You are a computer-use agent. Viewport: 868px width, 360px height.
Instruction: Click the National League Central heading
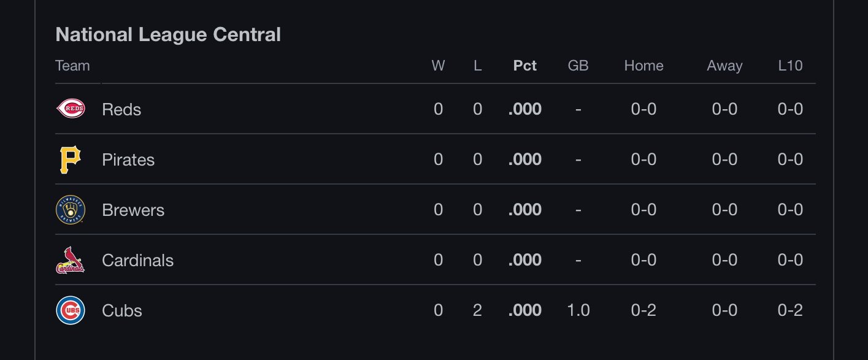[x=168, y=34]
